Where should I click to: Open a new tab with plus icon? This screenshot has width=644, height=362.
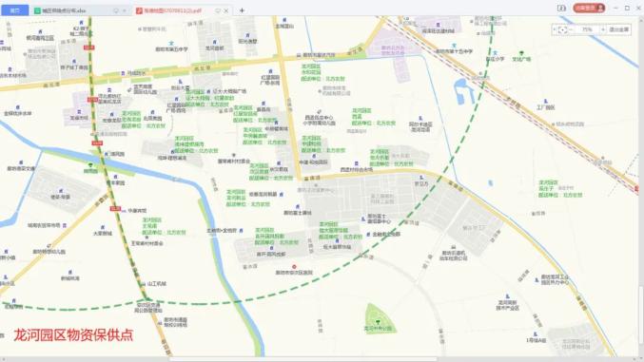[x=242, y=10]
